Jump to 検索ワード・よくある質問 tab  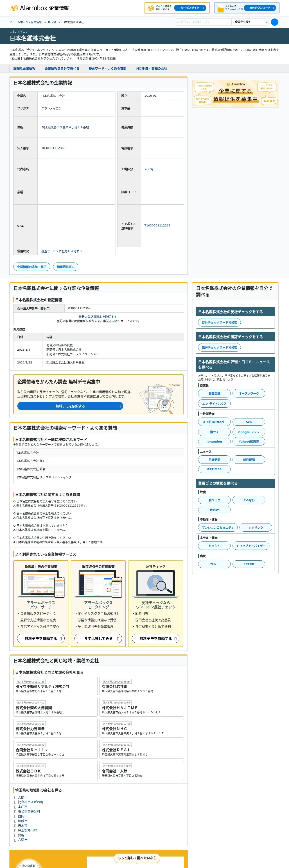107,69
